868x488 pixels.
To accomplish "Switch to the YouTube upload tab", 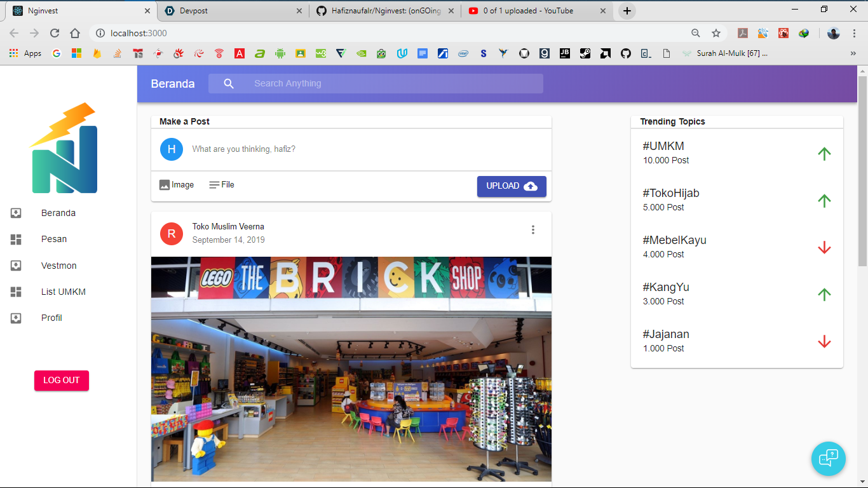I will tap(538, 11).
